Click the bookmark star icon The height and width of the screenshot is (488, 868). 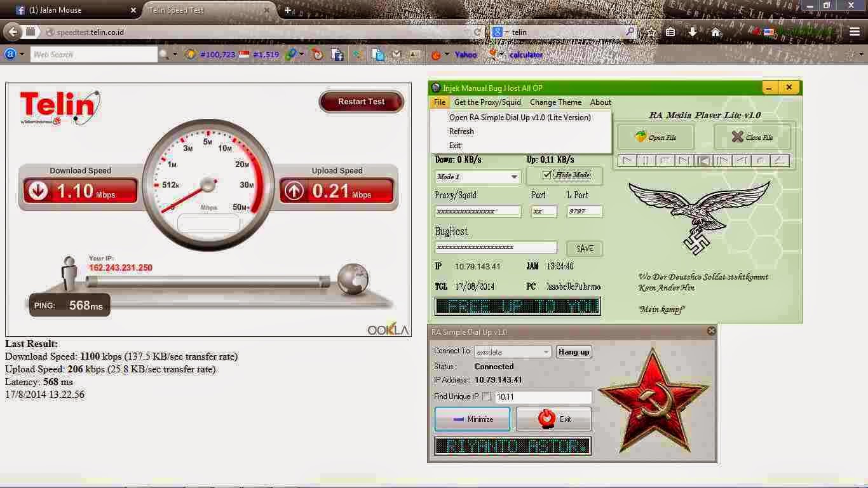pos(651,32)
